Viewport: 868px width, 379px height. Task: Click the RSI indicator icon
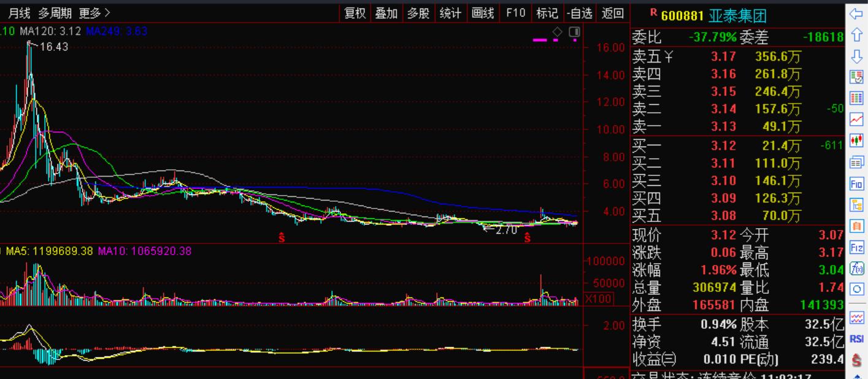856,339
